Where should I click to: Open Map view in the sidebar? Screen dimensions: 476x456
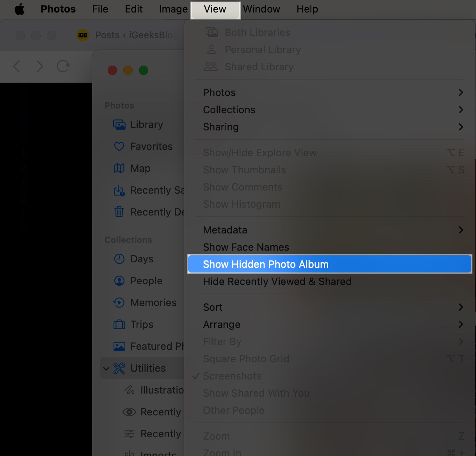[119, 168]
